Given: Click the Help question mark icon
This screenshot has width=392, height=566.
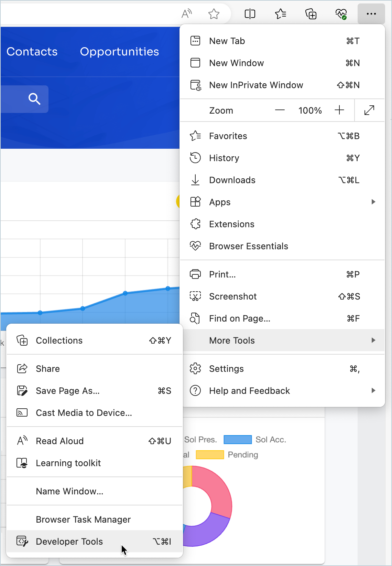Looking at the screenshot, I should pyautogui.click(x=195, y=390).
